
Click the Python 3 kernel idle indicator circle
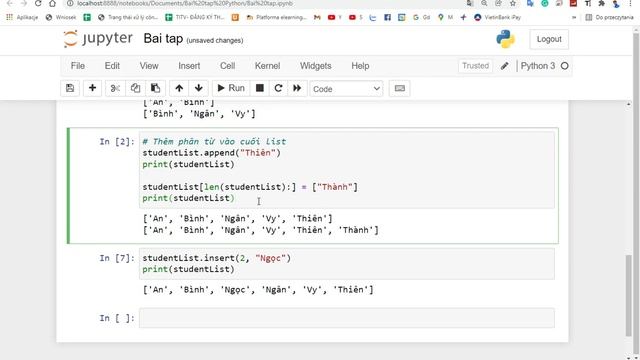pyautogui.click(x=564, y=66)
